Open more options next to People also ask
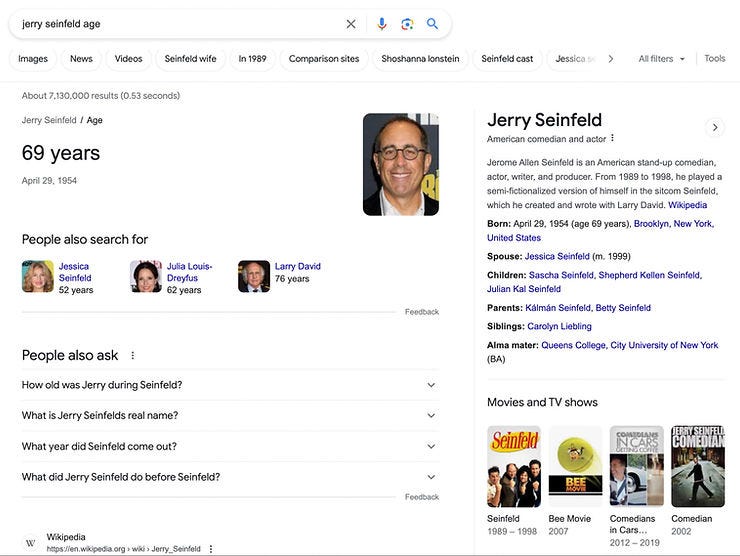 click(x=133, y=355)
